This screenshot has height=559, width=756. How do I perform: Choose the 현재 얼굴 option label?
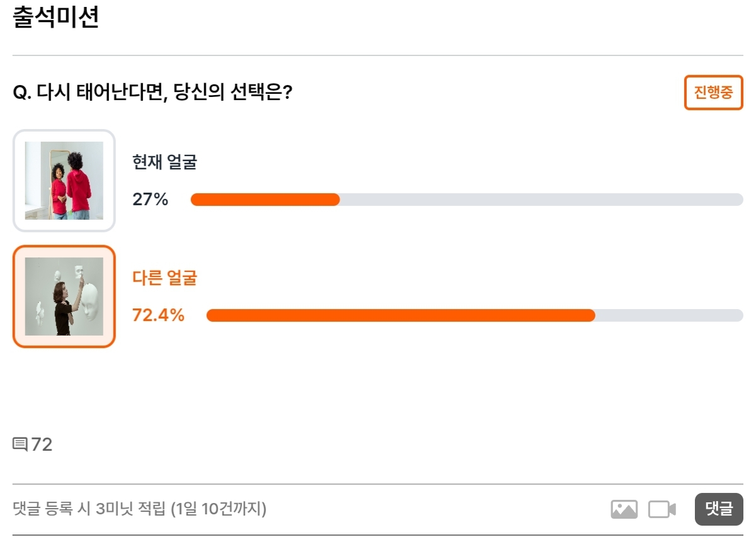164,162
